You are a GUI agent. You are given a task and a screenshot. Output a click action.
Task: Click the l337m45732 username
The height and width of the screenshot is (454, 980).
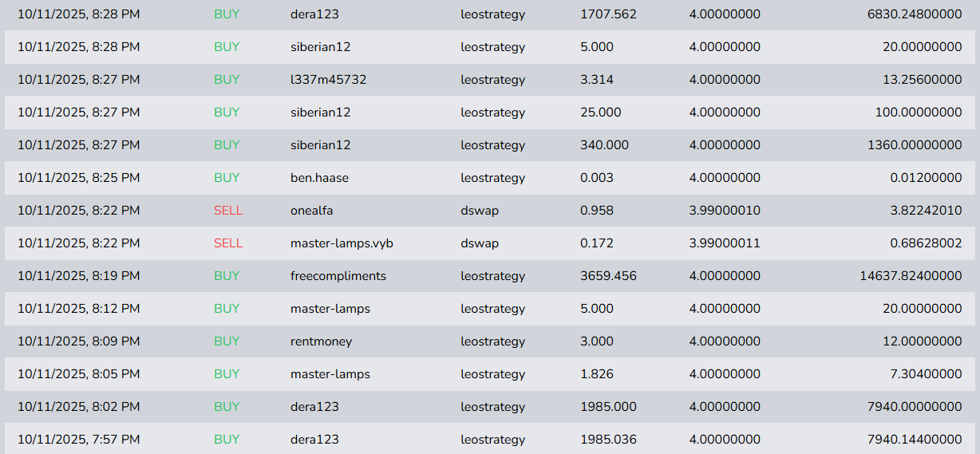pyautogui.click(x=328, y=80)
